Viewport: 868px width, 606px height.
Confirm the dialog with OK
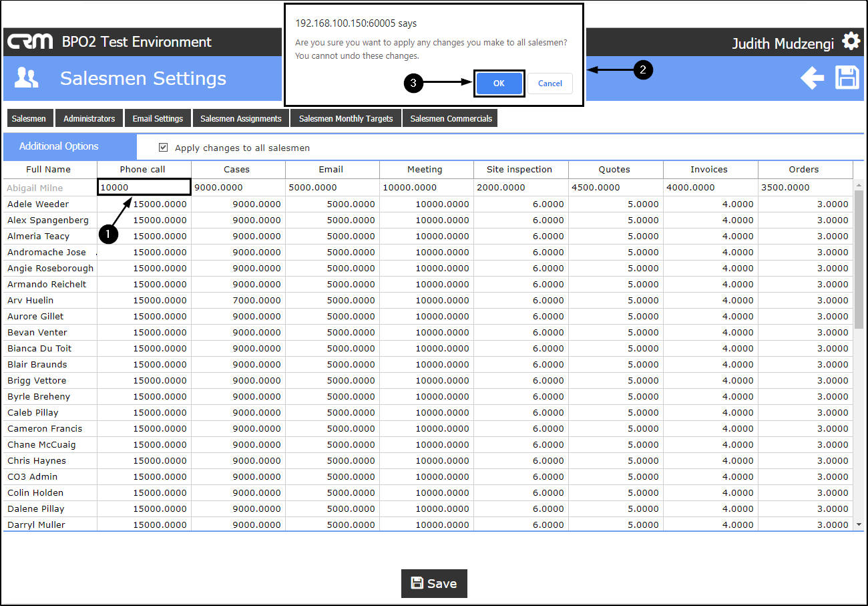499,84
